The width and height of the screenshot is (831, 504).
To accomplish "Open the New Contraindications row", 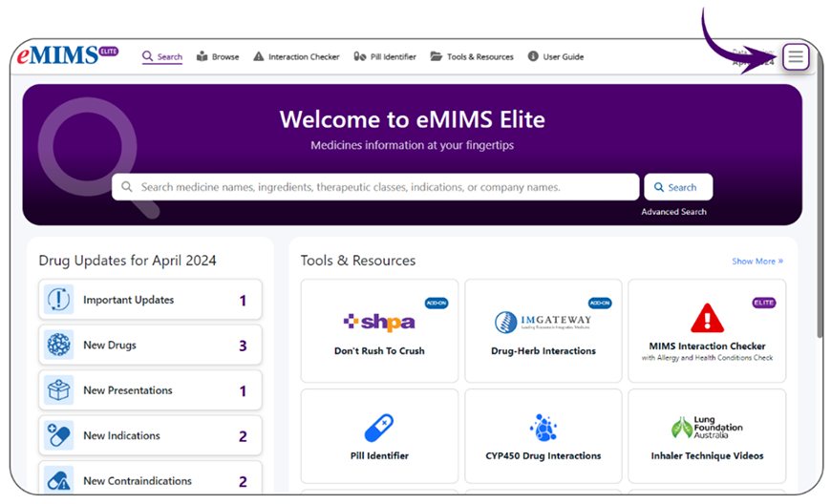I will click(150, 478).
